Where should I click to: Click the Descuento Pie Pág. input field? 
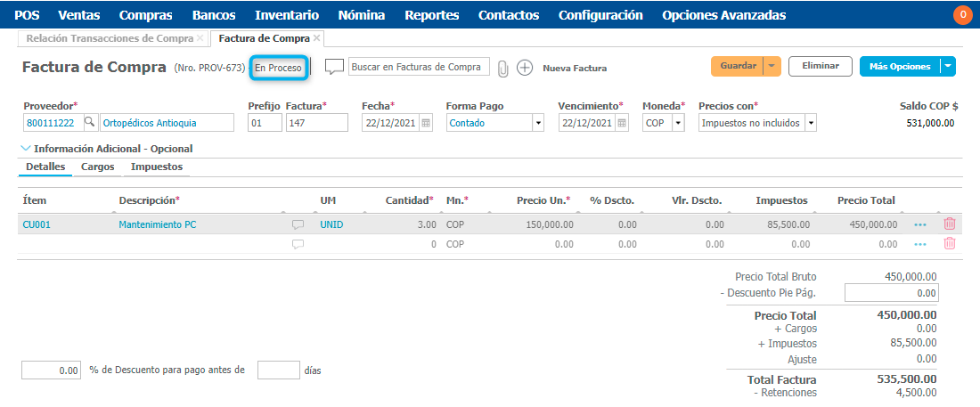(891, 292)
